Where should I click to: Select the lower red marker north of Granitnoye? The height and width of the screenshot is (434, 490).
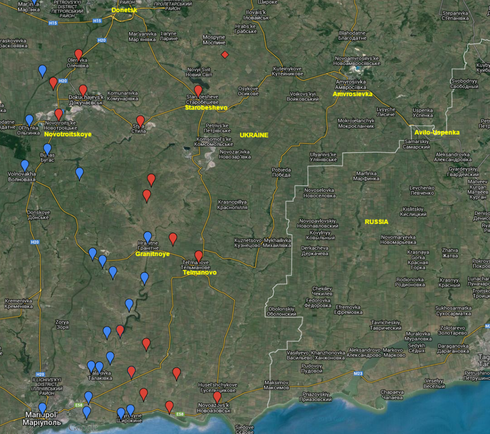147,196
